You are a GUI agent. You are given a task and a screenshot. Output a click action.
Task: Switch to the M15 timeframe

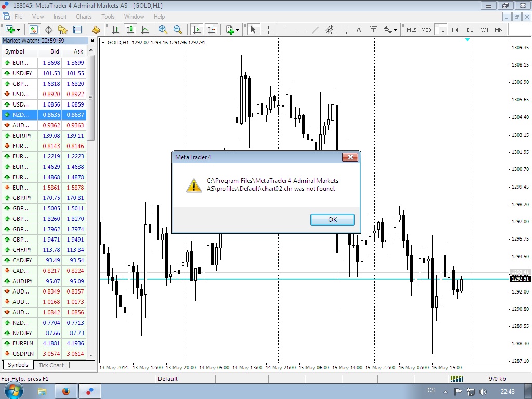tap(411, 30)
